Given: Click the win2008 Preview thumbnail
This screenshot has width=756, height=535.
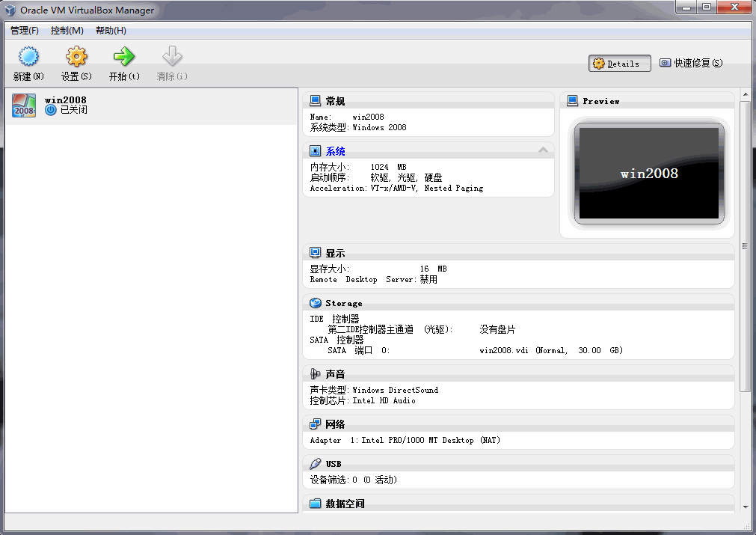Looking at the screenshot, I should 648,173.
